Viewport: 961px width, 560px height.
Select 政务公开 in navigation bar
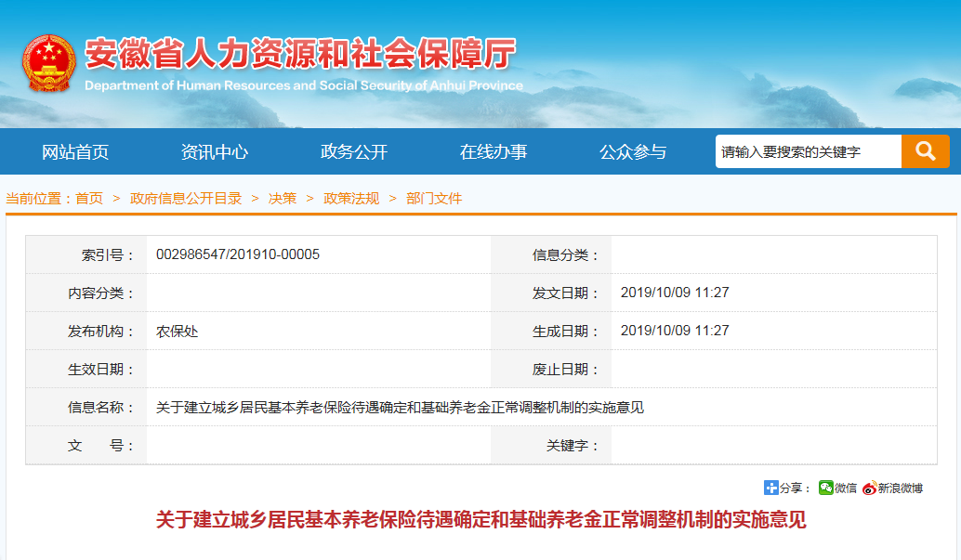[x=354, y=152]
